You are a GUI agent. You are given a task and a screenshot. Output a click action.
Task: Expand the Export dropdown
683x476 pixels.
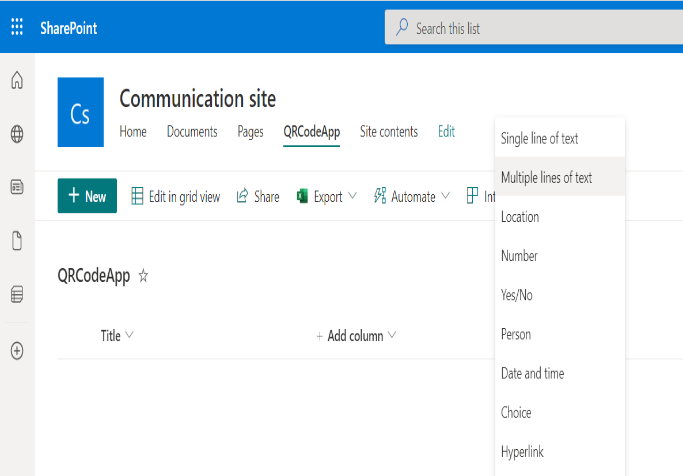(x=328, y=197)
